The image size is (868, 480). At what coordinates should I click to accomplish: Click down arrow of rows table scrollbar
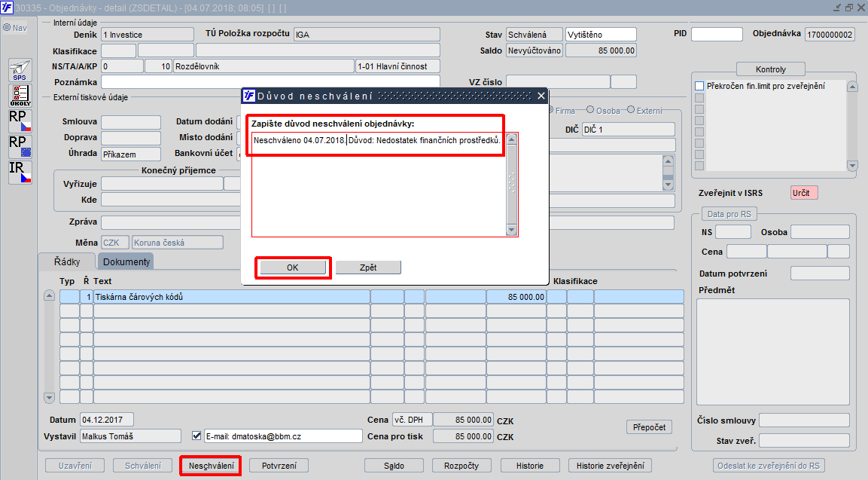(49, 397)
